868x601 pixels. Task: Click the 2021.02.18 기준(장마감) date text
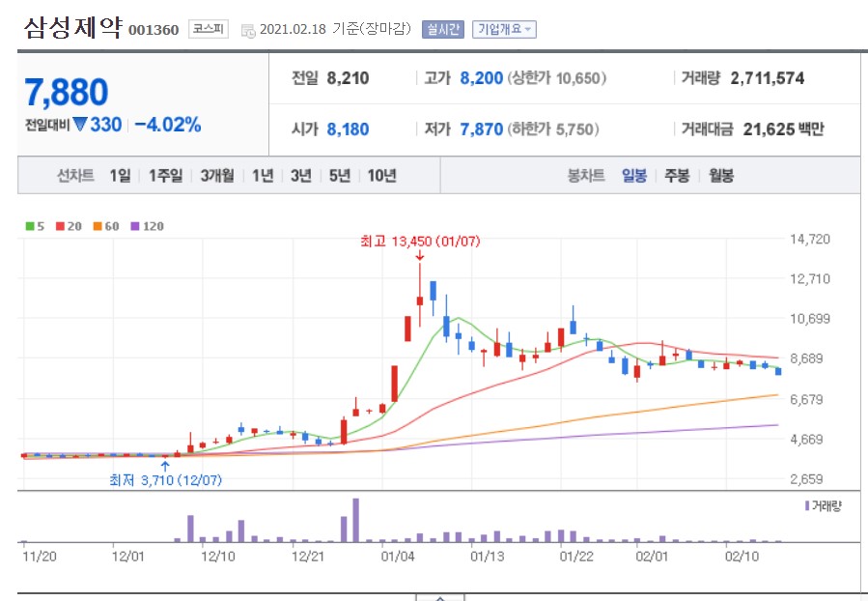point(335,29)
